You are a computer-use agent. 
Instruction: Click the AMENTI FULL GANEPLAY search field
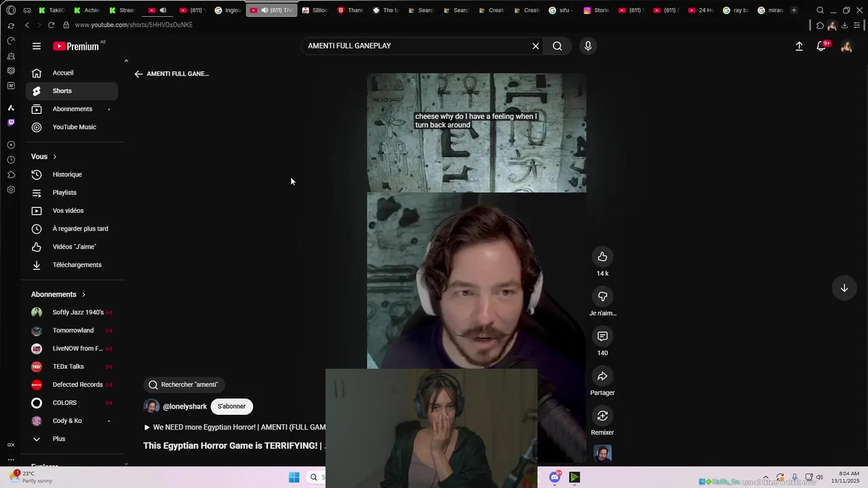click(x=414, y=46)
